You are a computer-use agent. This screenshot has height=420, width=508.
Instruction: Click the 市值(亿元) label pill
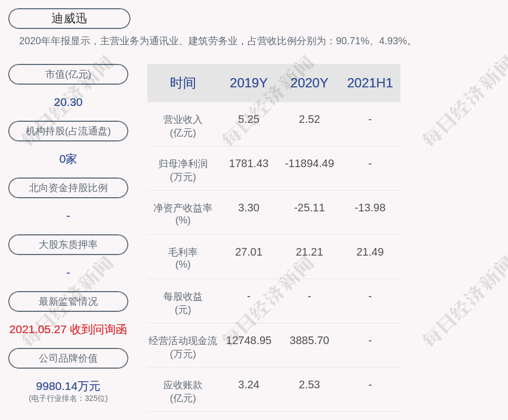68,74
